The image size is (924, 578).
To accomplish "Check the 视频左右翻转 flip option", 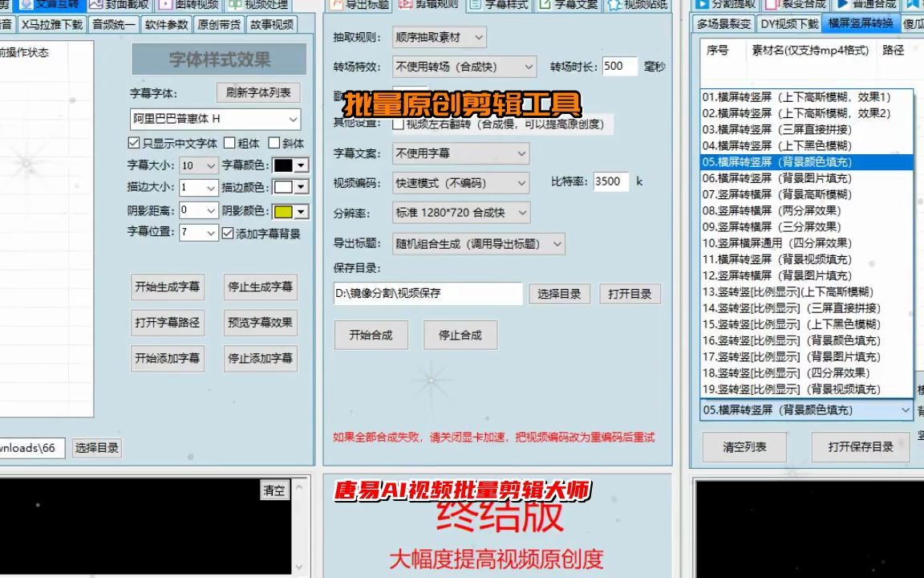I will pyautogui.click(x=396, y=124).
